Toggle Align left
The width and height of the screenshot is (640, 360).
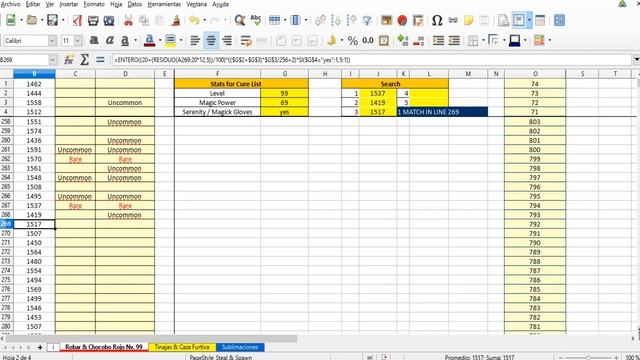(195, 40)
